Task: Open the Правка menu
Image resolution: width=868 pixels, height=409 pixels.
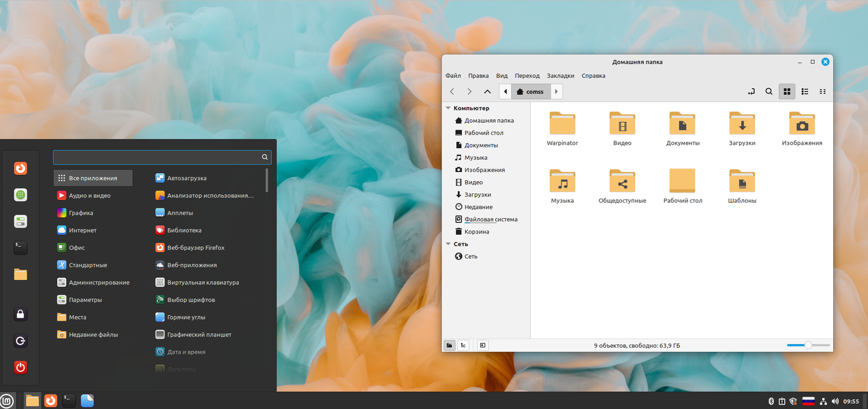Action: [479, 76]
